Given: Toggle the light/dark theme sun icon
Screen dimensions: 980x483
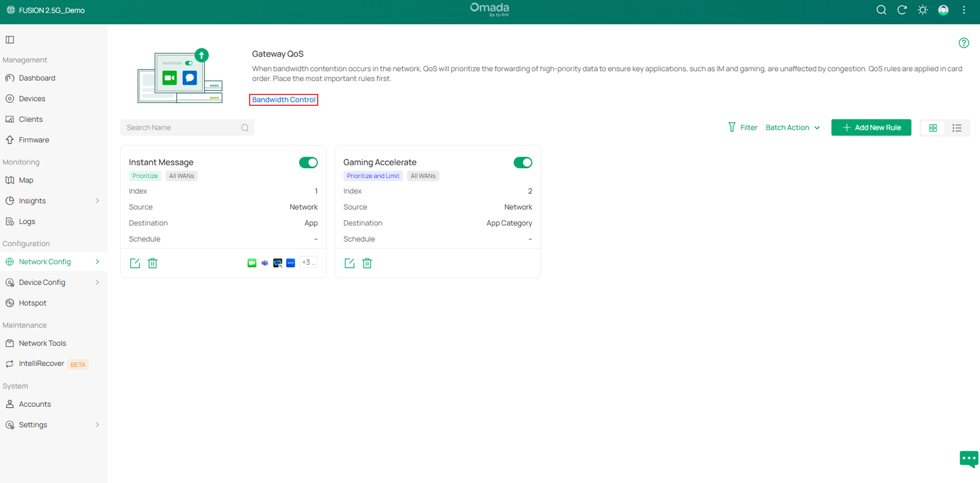Looking at the screenshot, I should coord(923,10).
